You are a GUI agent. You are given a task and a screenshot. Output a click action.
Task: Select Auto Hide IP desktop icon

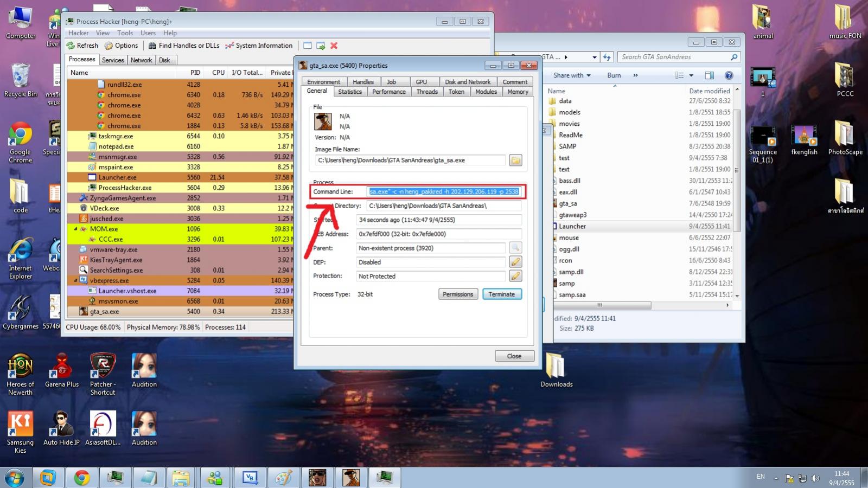(x=62, y=428)
